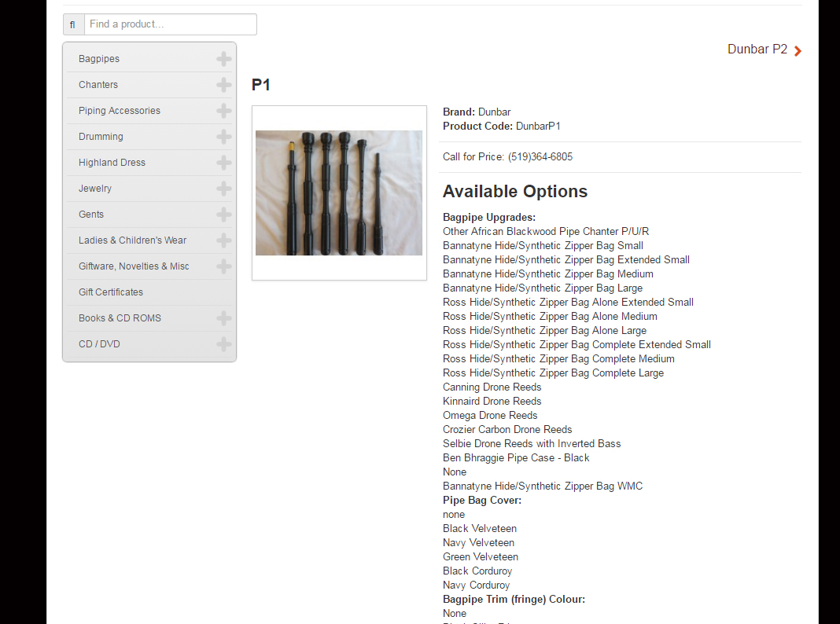Click the search icon beside Find a product

(73, 24)
